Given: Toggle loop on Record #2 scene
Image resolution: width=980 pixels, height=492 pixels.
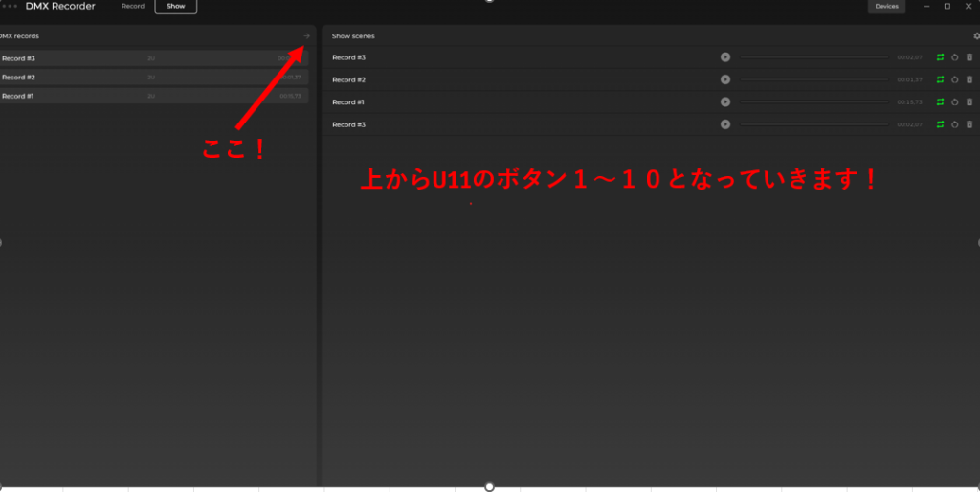Looking at the screenshot, I should click(941, 79).
